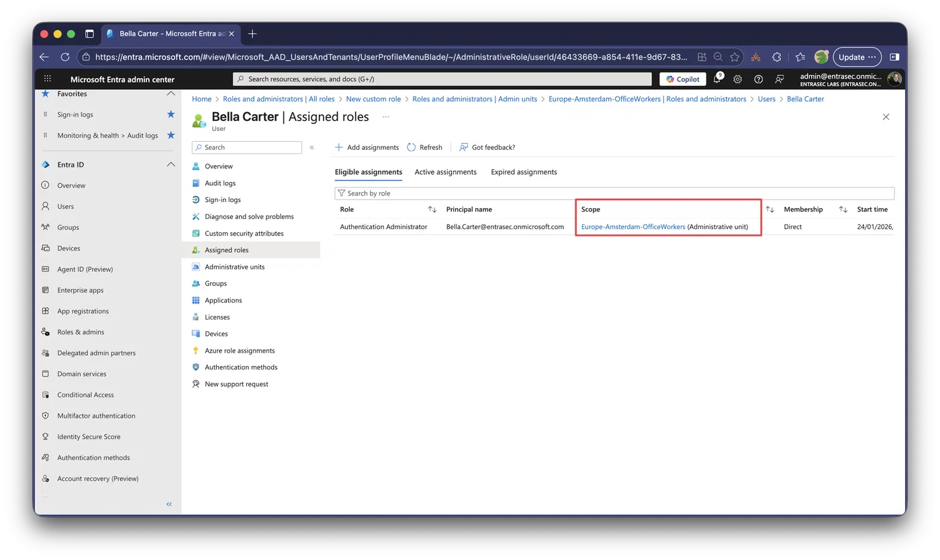Screen dimensions: 940x560
Task: Open the more options ellipsis beside title
Action: click(x=385, y=117)
